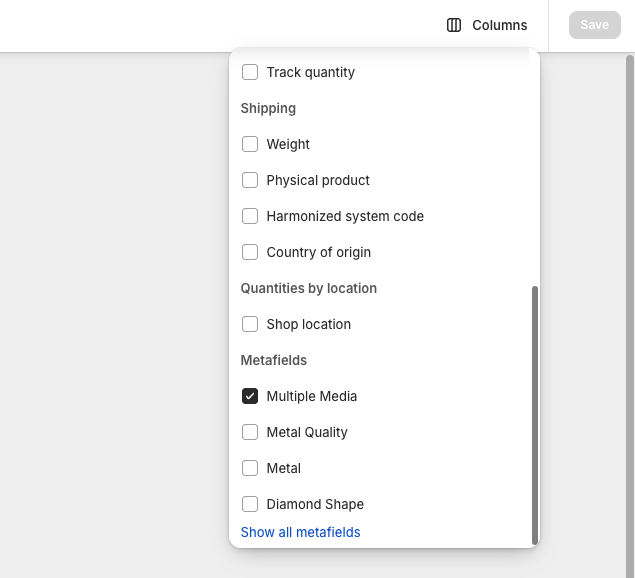Enable the Metal metafield checkbox

(x=250, y=468)
